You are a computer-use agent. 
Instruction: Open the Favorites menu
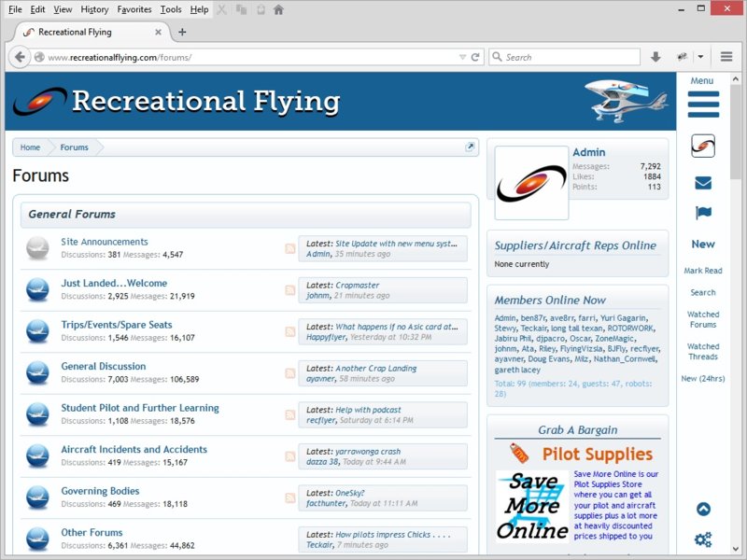click(x=134, y=9)
